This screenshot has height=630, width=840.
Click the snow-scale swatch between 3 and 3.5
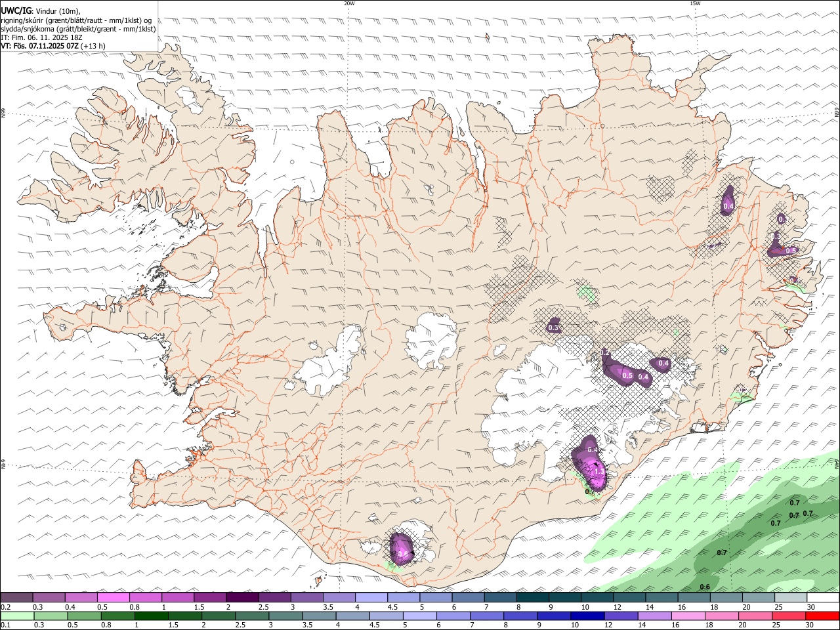pyautogui.click(x=306, y=598)
